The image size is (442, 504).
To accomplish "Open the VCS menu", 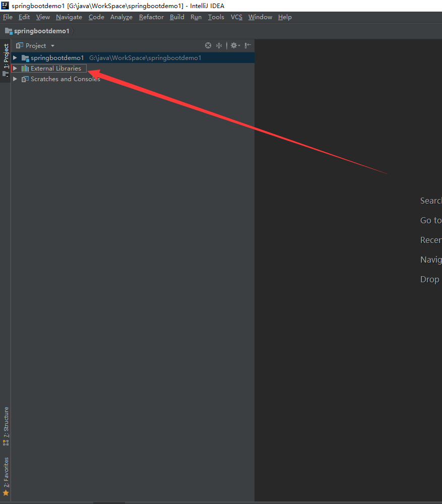I will pyautogui.click(x=236, y=17).
